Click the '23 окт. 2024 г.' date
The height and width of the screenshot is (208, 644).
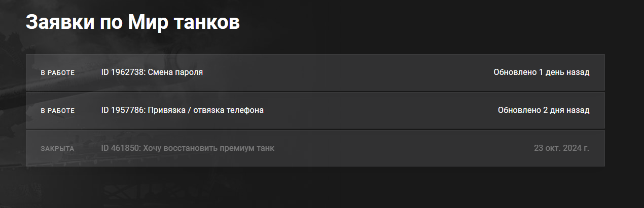point(561,148)
